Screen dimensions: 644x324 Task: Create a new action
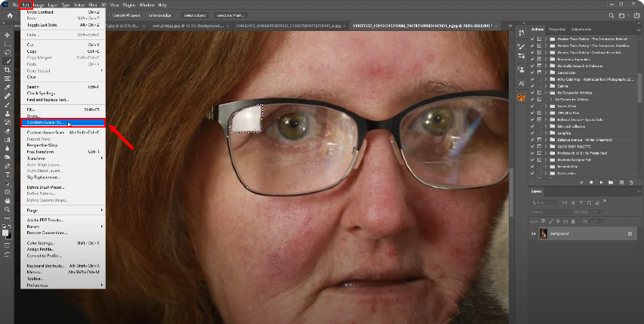pyautogui.click(x=621, y=183)
